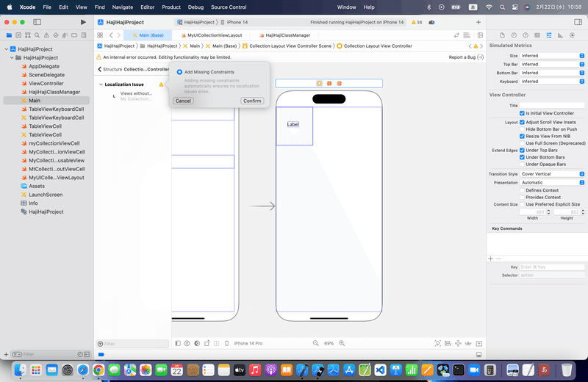The height and width of the screenshot is (382, 588).
Task: Show the Size inspector ruler icon
Action: click(560, 35)
